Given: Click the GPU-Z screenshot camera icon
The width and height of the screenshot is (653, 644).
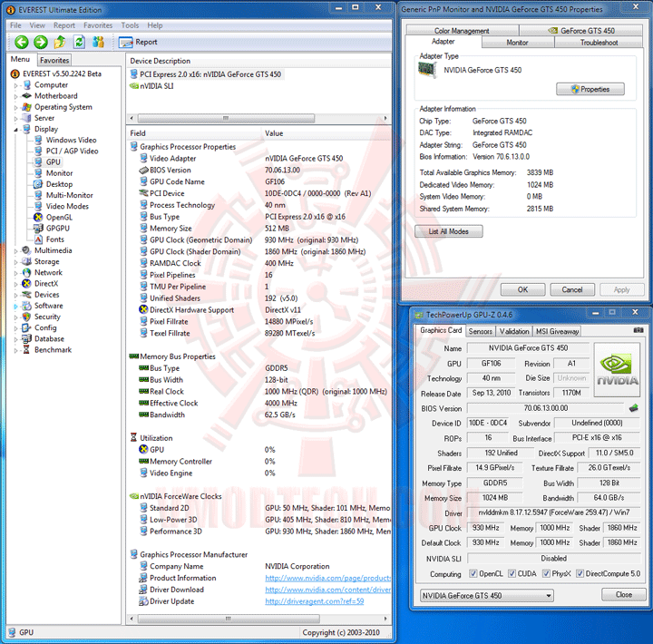Looking at the screenshot, I should tap(638, 330).
